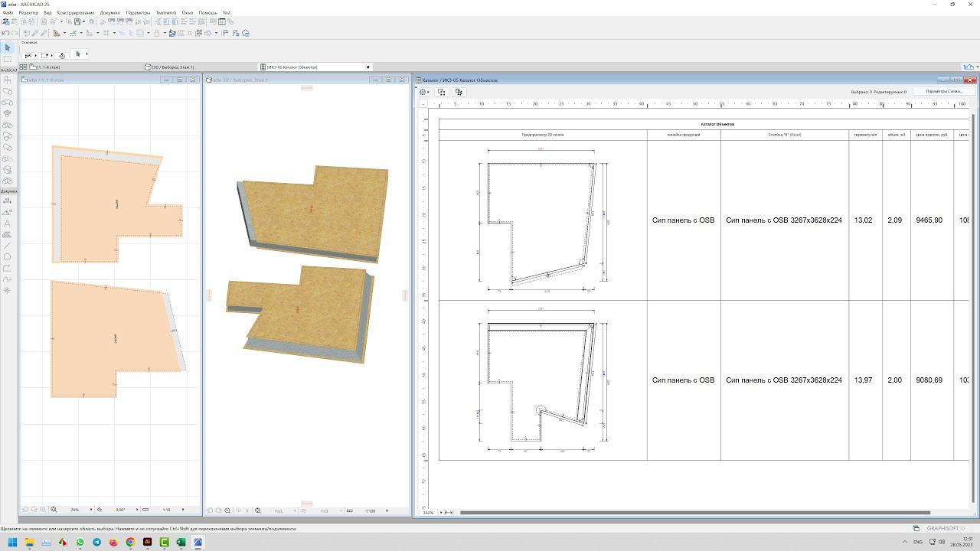Screen dimensions: 980x551
Task: Expand the arrow selection method dropdown in the info box
Action: coord(87,54)
